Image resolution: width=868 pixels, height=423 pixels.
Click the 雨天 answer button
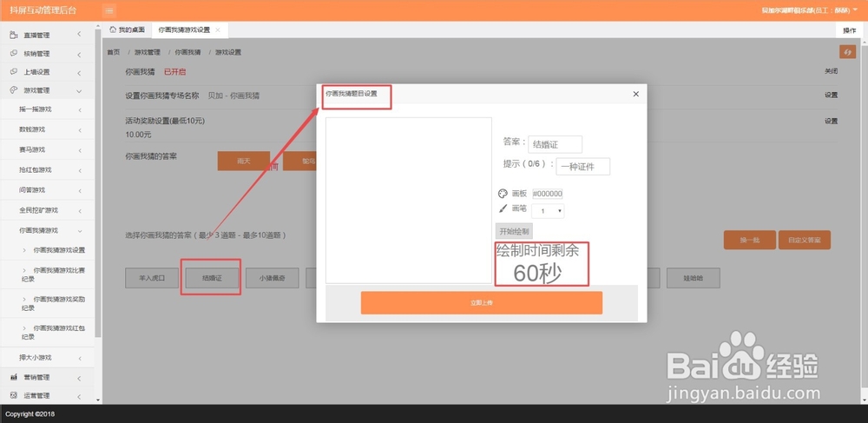pos(244,161)
